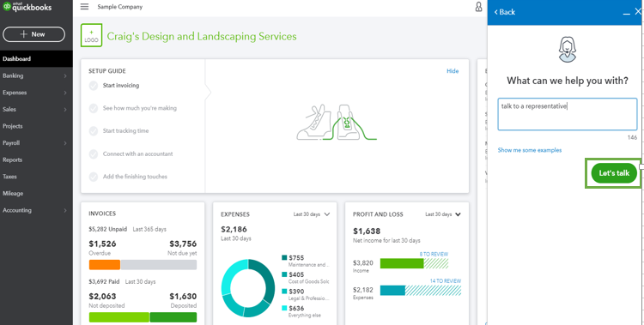This screenshot has width=644, height=325.
Task: Click the $405 Cost of Goods swatch
Action: 284,274
